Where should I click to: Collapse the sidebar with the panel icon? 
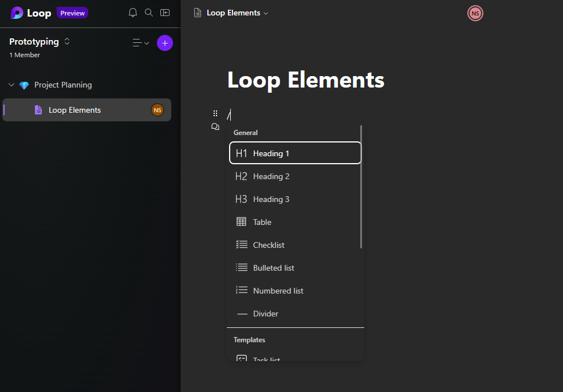coord(165,12)
